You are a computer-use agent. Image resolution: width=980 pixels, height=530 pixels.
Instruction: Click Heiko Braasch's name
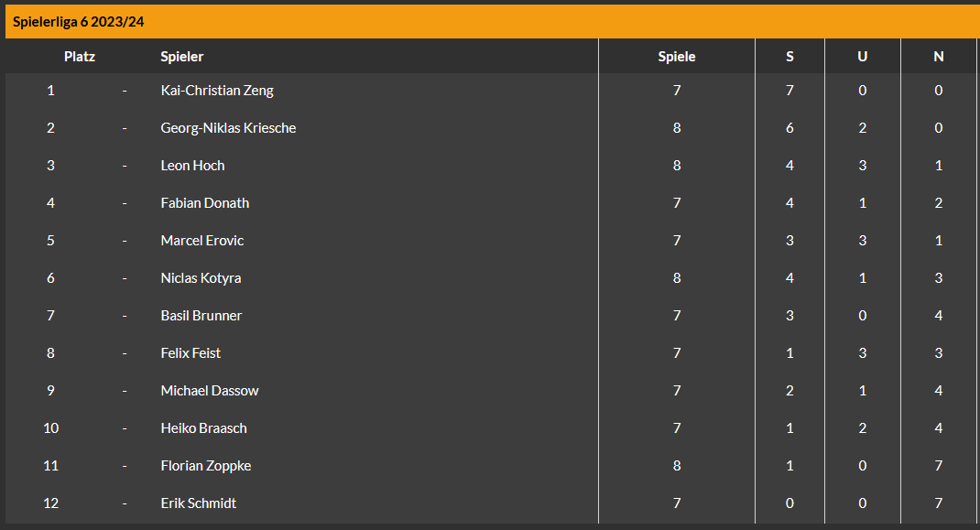[x=203, y=428]
